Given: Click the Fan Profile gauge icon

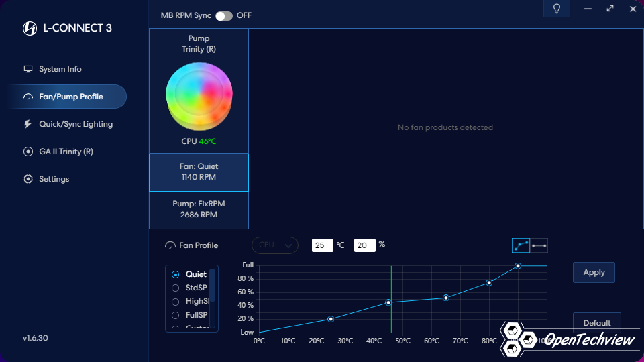Looking at the screenshot, I should (170, 245).
